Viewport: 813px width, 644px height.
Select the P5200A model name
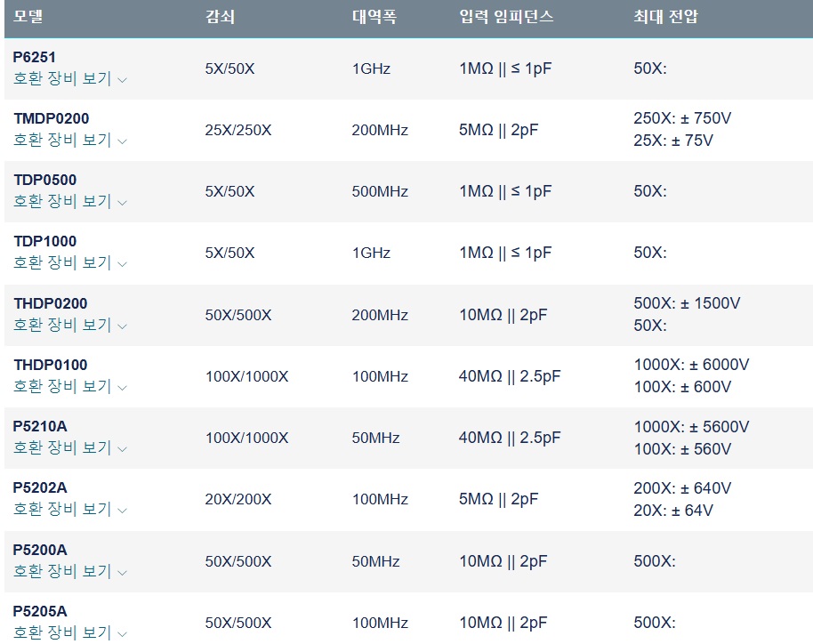tap(40, 550)
